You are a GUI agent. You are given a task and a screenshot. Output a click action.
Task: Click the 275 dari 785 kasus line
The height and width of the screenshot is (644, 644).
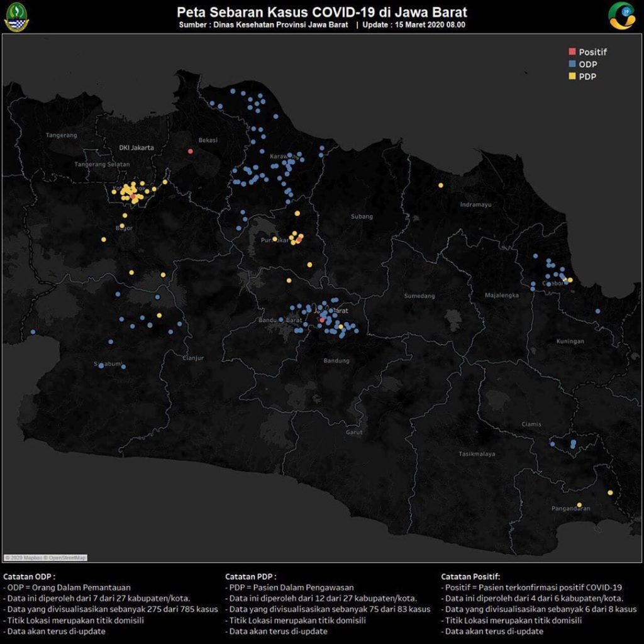coord(111,609)
